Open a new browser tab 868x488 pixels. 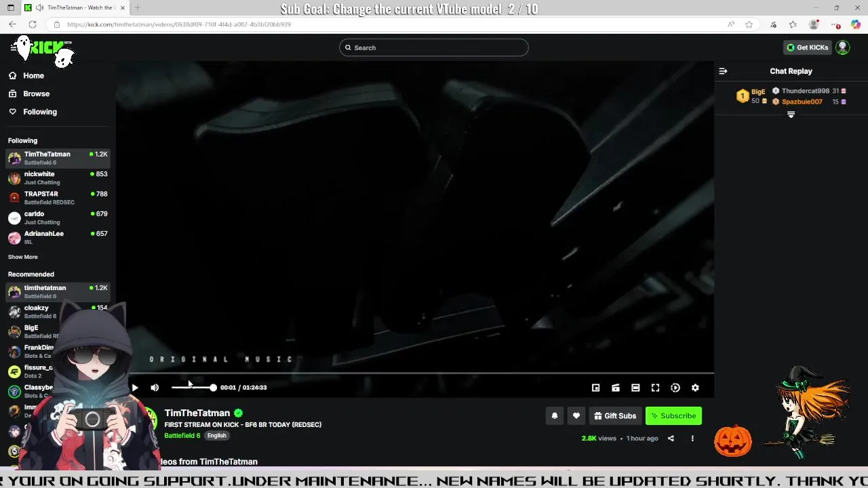tap(137, 7)
